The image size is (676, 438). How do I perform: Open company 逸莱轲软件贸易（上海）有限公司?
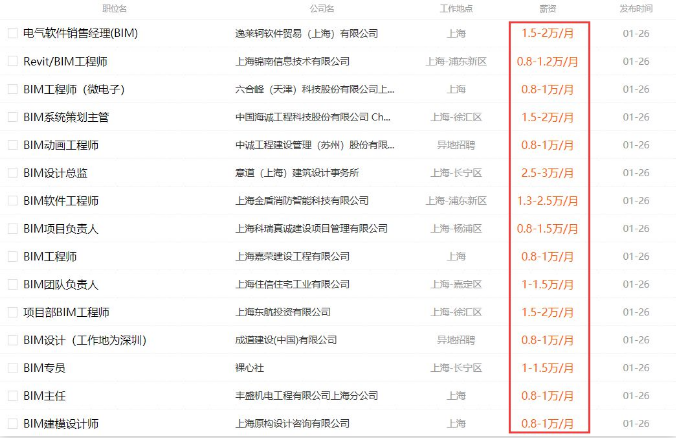pos(307,33)
